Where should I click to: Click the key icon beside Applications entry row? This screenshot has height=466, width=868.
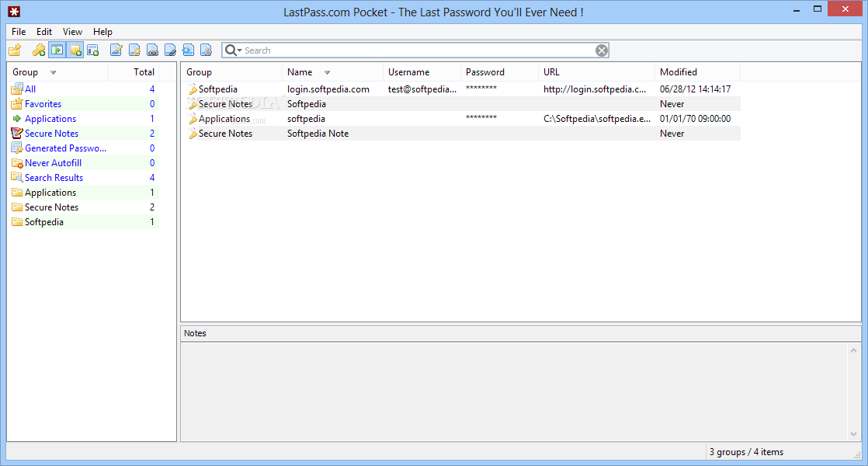point(192,119)
